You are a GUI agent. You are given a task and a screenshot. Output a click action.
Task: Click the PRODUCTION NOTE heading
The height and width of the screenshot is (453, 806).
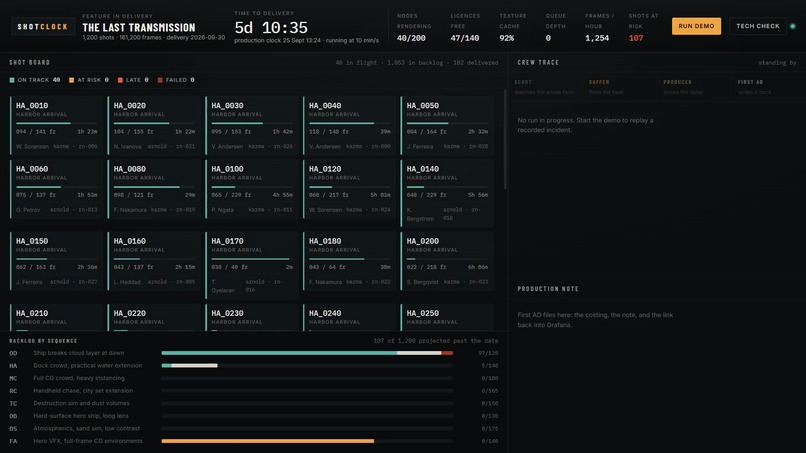tap(548, 289)
